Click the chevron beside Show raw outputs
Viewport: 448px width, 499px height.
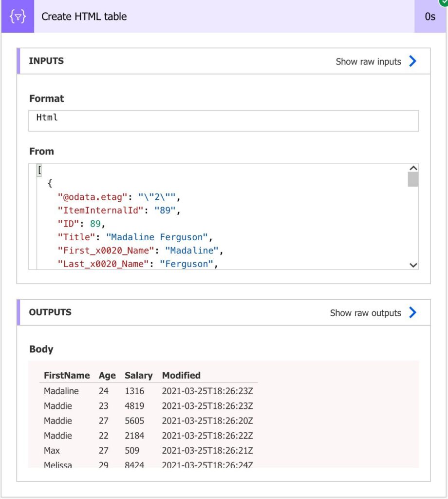click(x=413, y=312)
